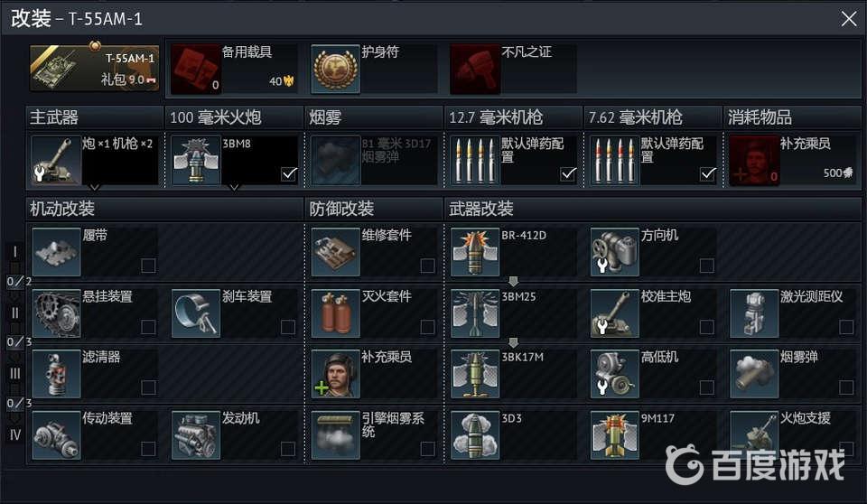Expand the 3BM8 shell selection arrow
The height and width of the screenshot is (504, 867).
234,188
